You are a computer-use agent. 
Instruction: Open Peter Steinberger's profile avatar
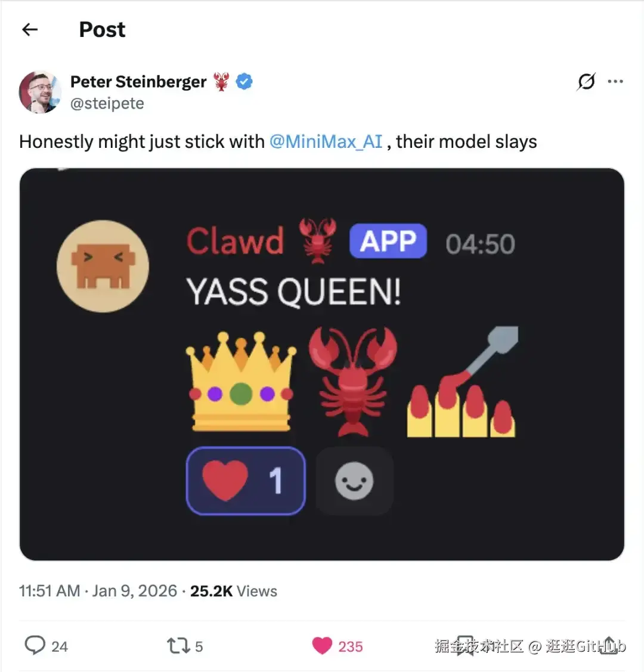pos(40,92)
